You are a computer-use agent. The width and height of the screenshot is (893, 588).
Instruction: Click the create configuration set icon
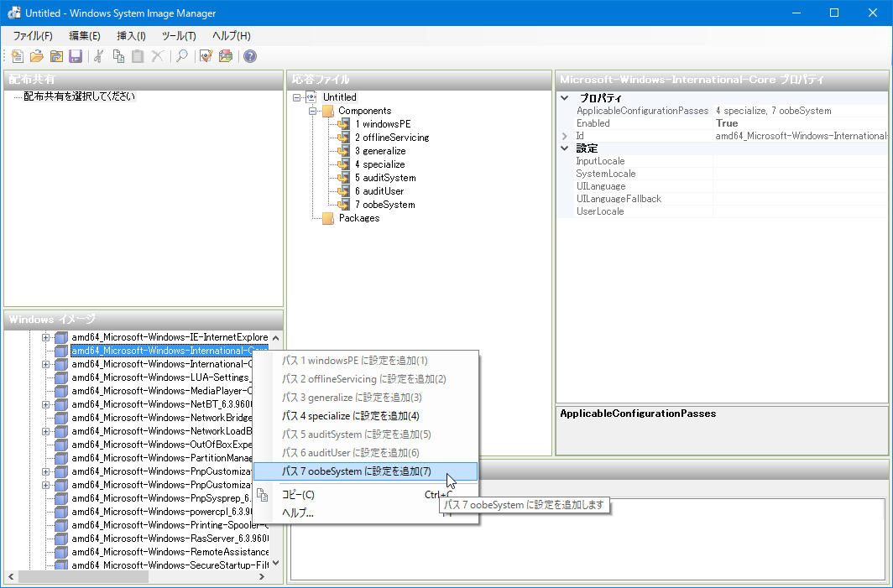coord(226,56)
